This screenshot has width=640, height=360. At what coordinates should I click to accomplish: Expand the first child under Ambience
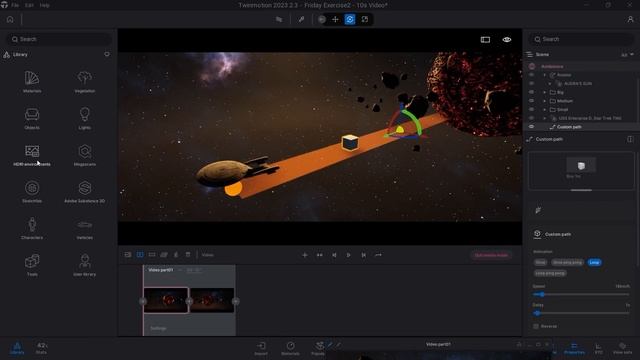[x=544, y=75]
